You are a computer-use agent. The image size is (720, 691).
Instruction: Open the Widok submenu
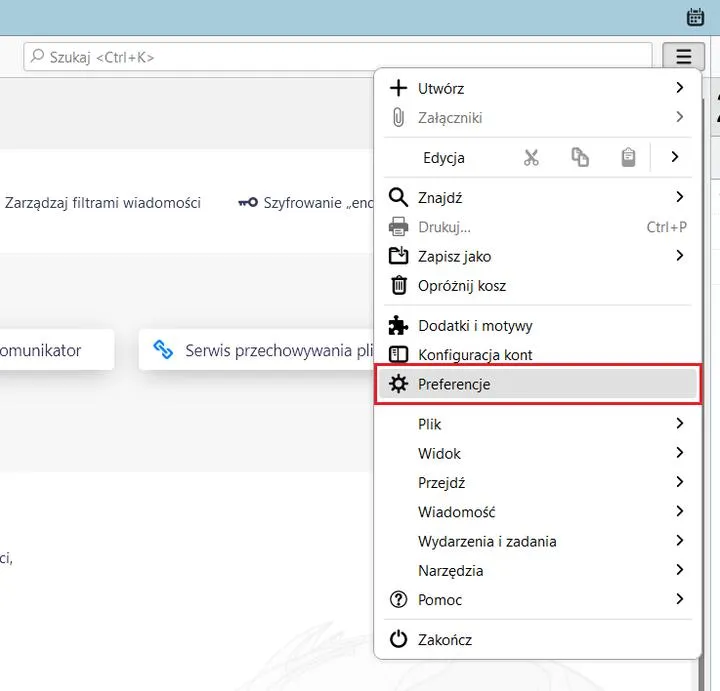click(538, 453)
